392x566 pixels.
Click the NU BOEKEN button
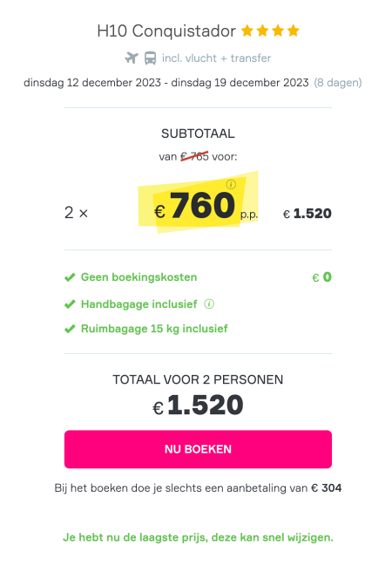click(x=198, y=449)
